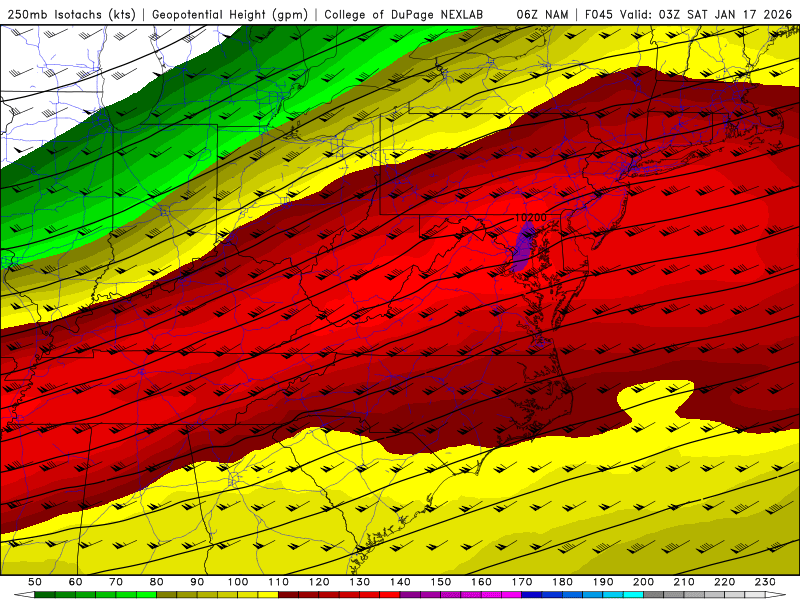Click the legend value "70"
This screenshot has width=800, height=600.
pos(116,582)
